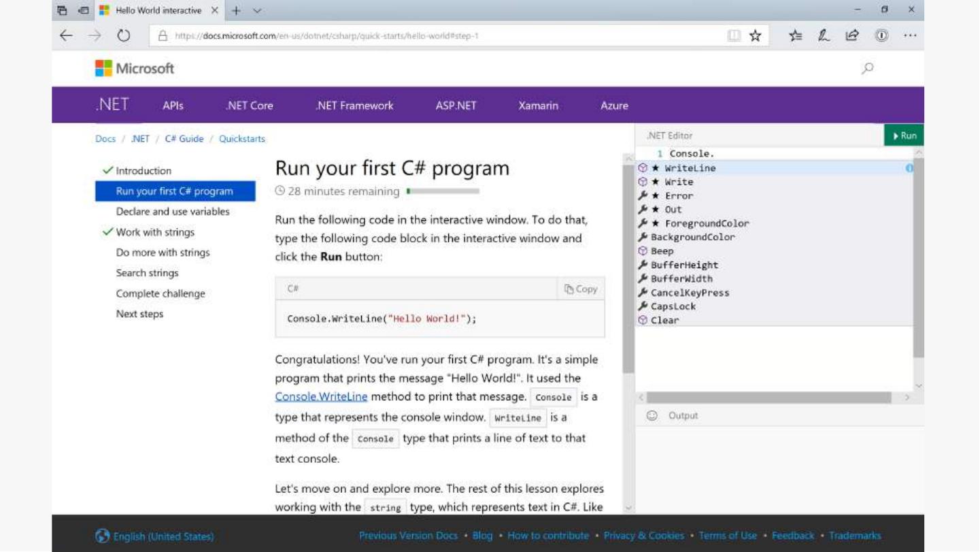Open the APIs menu item
This screenshot has height=552, width=980.
click(173, 105)
